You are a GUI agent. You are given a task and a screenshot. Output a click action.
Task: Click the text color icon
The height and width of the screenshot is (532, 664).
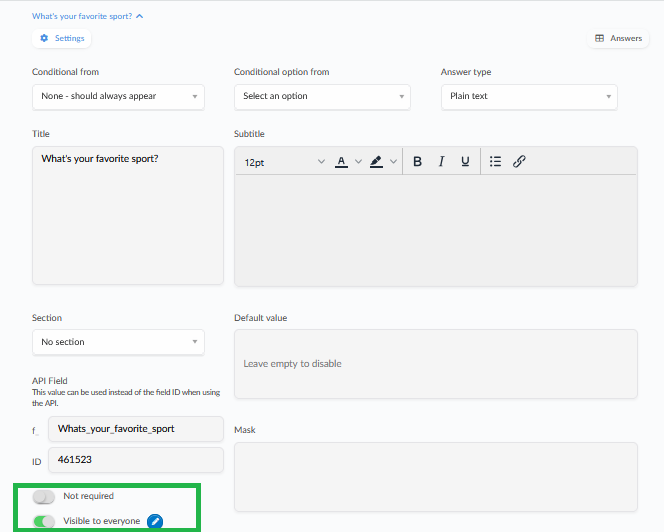pos(341,162)
